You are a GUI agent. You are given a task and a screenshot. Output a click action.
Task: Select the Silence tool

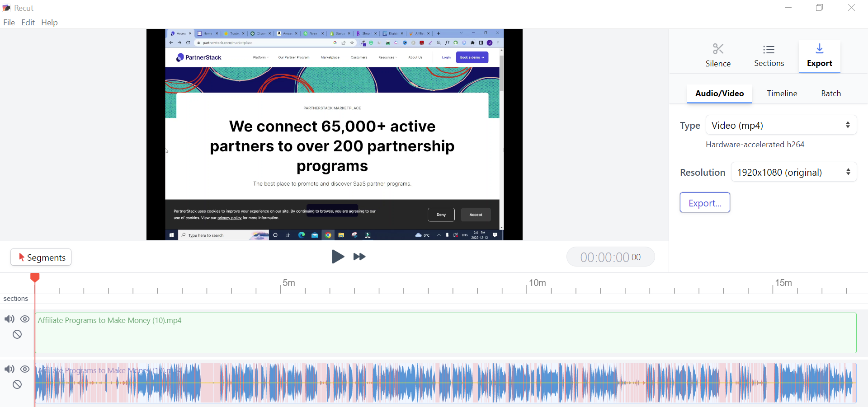pos(718,55)
